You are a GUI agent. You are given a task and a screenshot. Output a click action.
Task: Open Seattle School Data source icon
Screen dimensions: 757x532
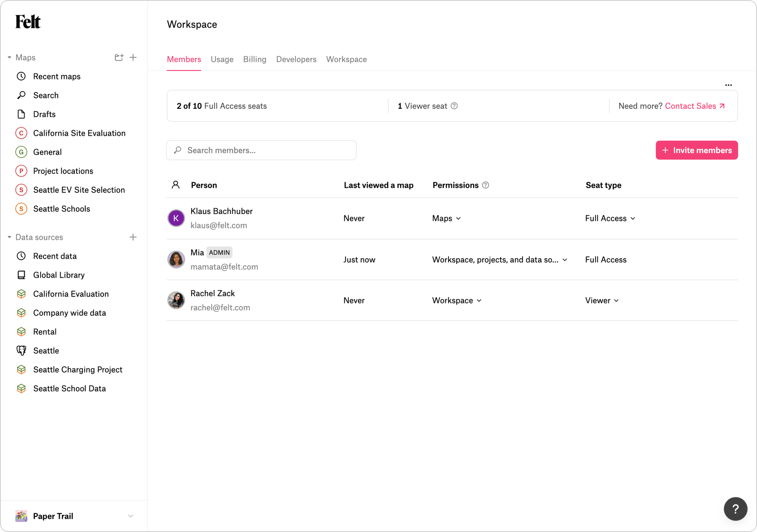(21, 388)
